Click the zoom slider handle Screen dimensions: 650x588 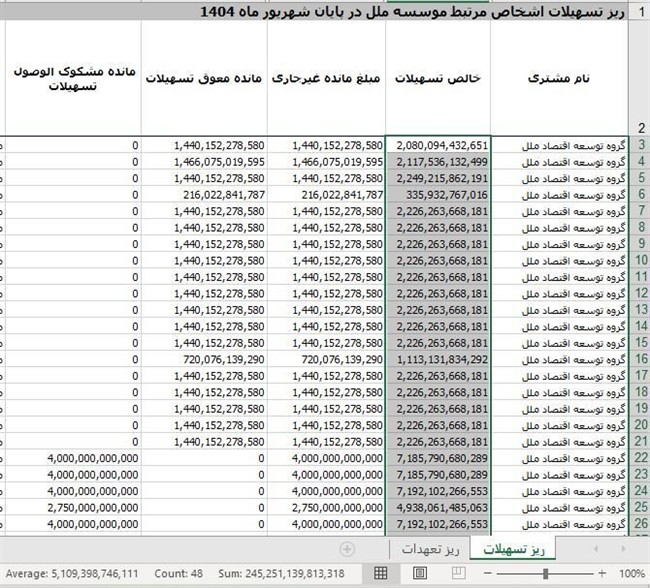pyautogui.click(x=546, y=573)
